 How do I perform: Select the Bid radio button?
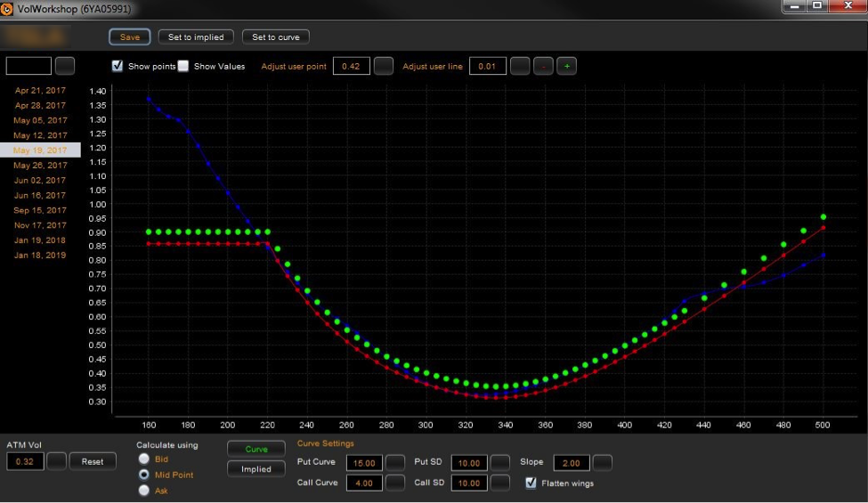tap(143, 458)
